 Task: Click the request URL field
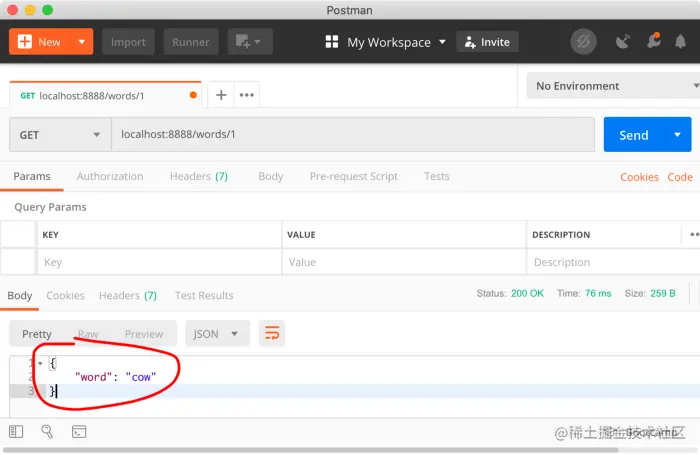pos(353,134)
